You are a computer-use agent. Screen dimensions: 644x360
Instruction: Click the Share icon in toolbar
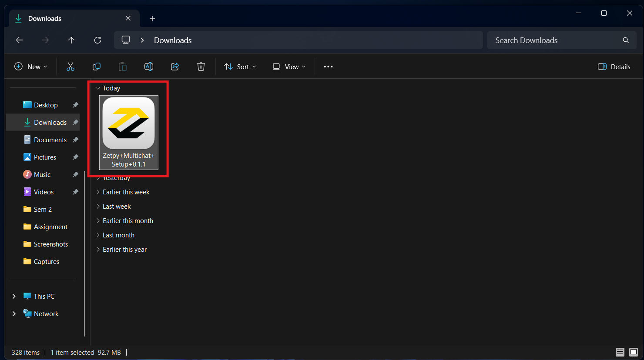coord(175,67)
